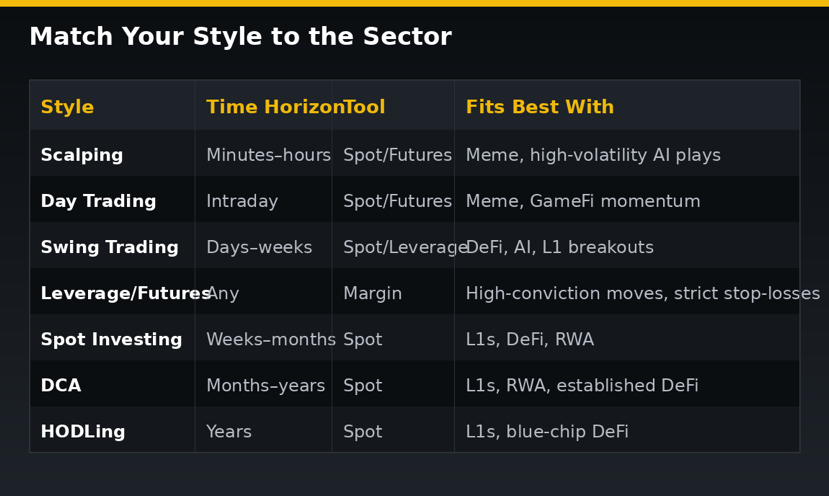Select 'L1s, blue-chip DeFi' cell
829x496 pixels.
627,431
